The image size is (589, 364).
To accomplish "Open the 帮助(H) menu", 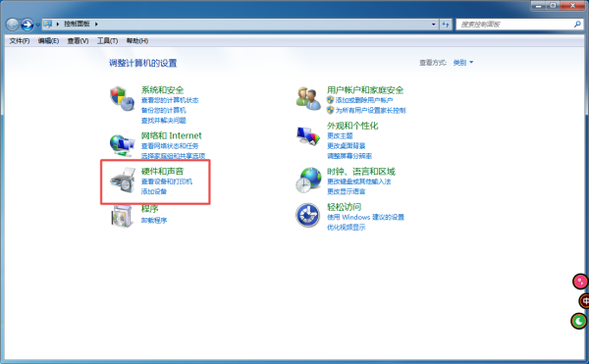I will click(x=137, y=40).
